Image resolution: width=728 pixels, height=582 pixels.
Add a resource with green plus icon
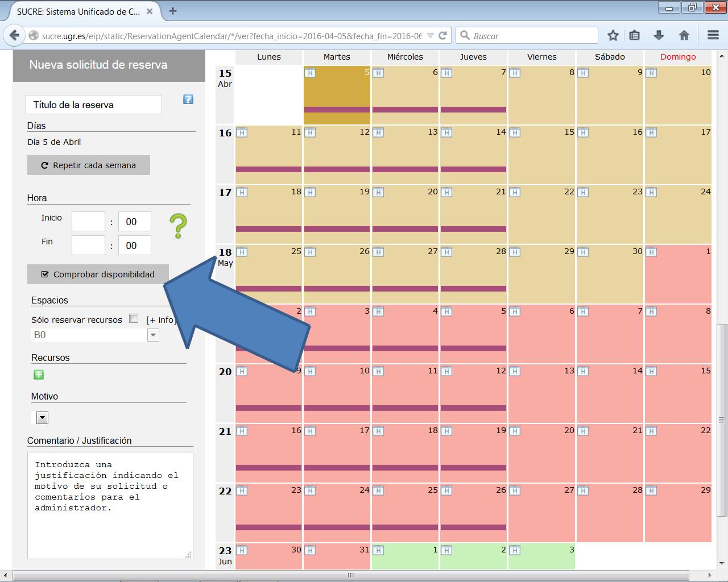[x=39, y=375]
